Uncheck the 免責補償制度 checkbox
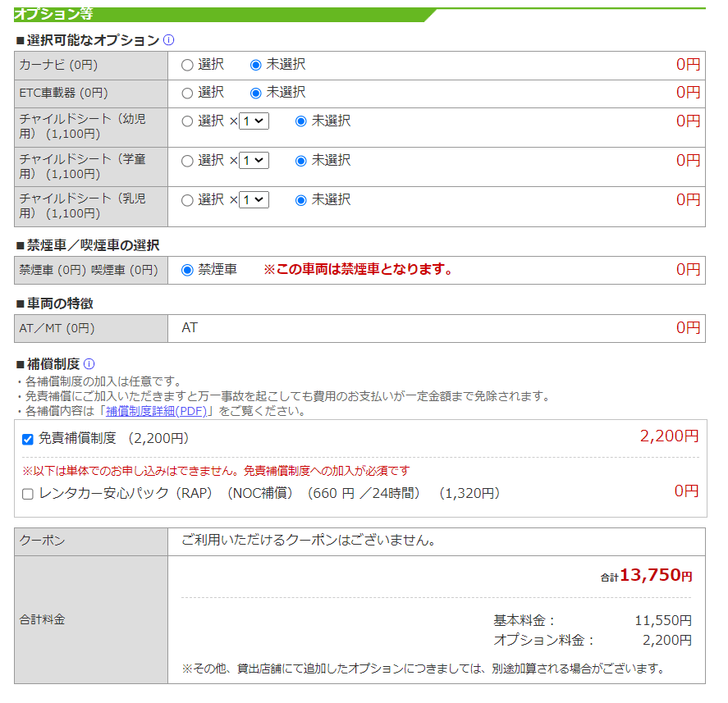Screen dimensions: 728x703 pos(28,439)
